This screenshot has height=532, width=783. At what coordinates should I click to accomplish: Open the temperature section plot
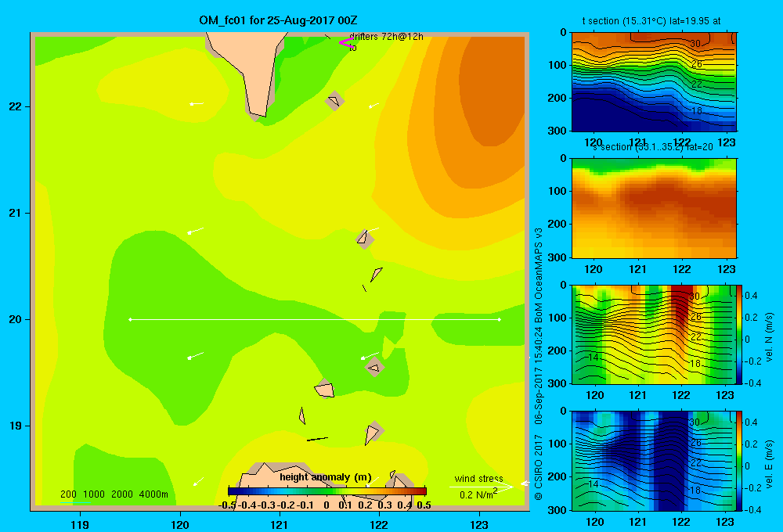(654, 82)
